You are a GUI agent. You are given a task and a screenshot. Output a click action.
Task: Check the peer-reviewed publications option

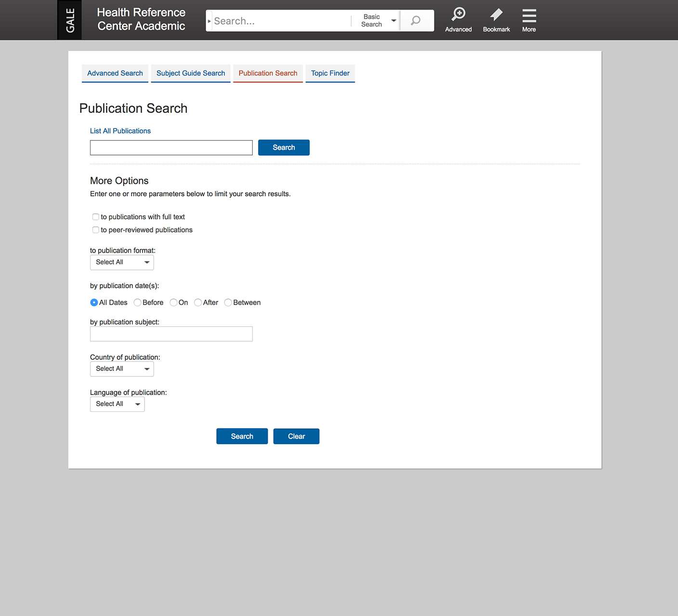(96, 230)
